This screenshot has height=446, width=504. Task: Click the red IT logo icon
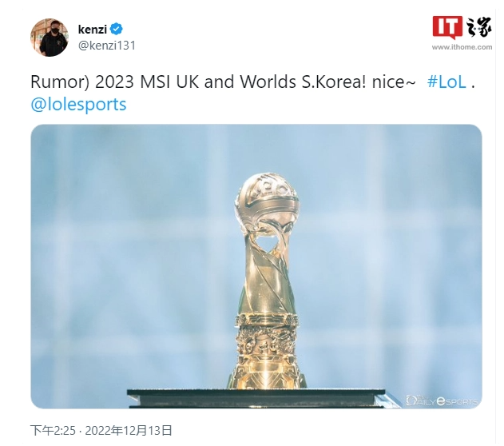point(447,27)
